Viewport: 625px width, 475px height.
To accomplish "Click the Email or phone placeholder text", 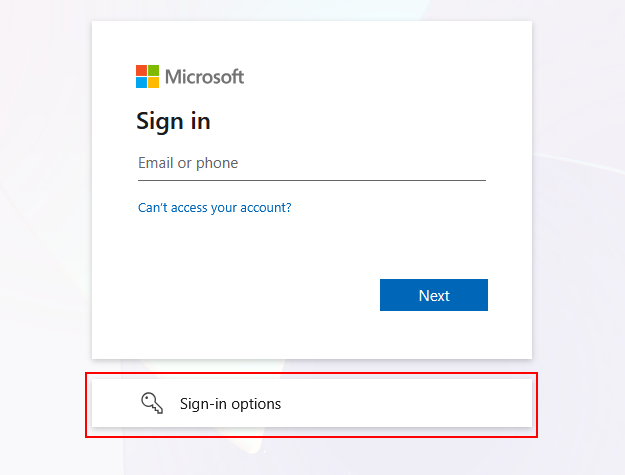I will 188,163.
